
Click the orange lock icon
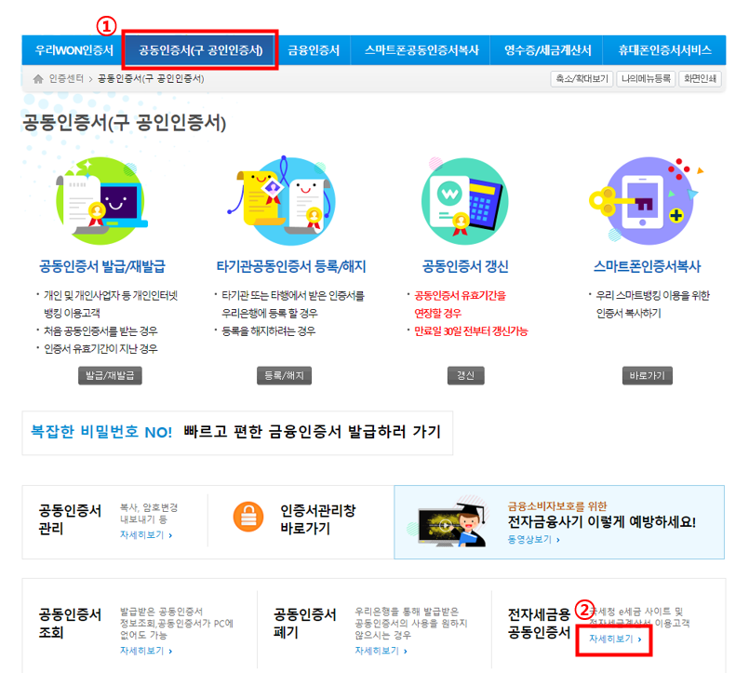(x=248, y=517)
